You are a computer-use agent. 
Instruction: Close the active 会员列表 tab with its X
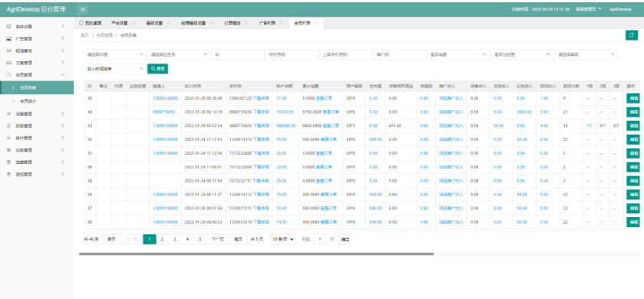click(x=315, y=23)
